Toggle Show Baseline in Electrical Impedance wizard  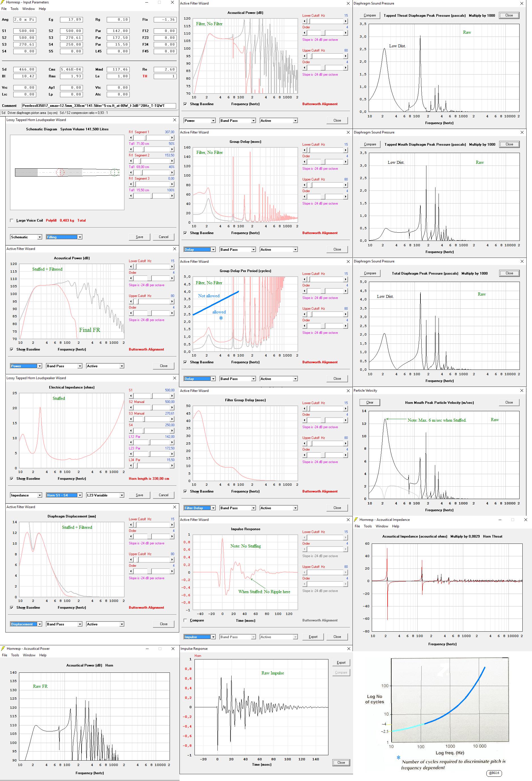click(x=12, y=479)
